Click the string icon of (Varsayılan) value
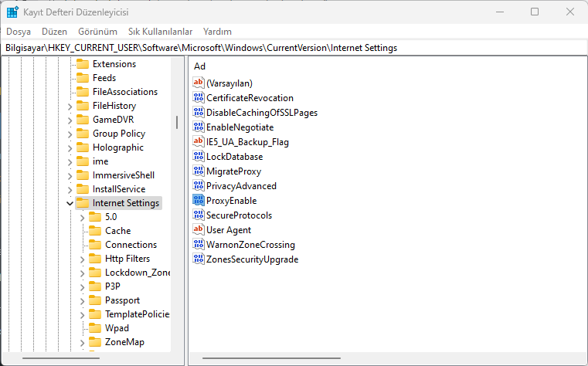588x366 pixels. click(199, 83)
